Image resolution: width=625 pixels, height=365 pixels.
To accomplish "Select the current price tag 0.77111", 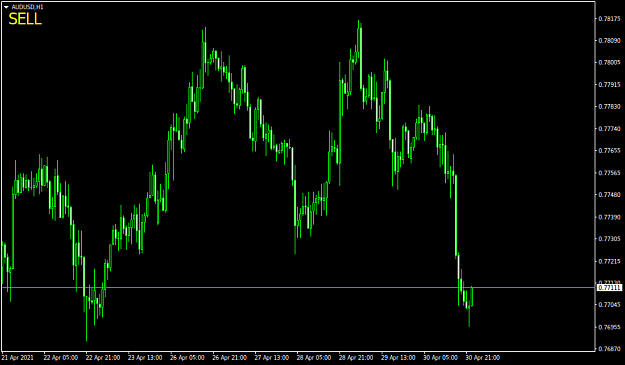I will tap(609, 287).
